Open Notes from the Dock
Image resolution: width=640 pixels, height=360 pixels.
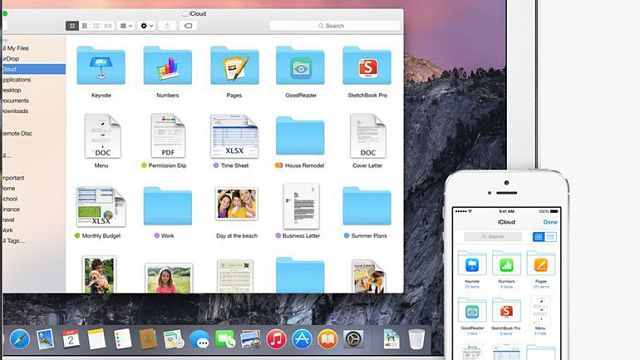pyautogui.click(x=96, y=339)
